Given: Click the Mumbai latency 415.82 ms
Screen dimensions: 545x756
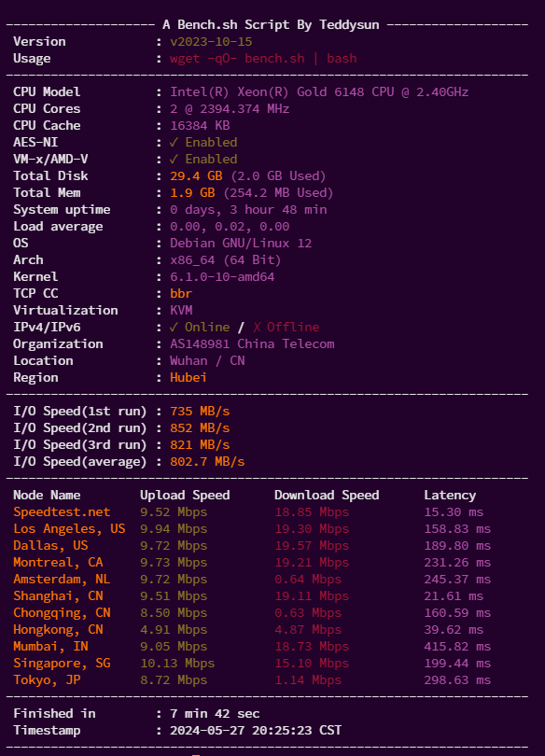Looking at the screenshot, I should pos(457,647).
